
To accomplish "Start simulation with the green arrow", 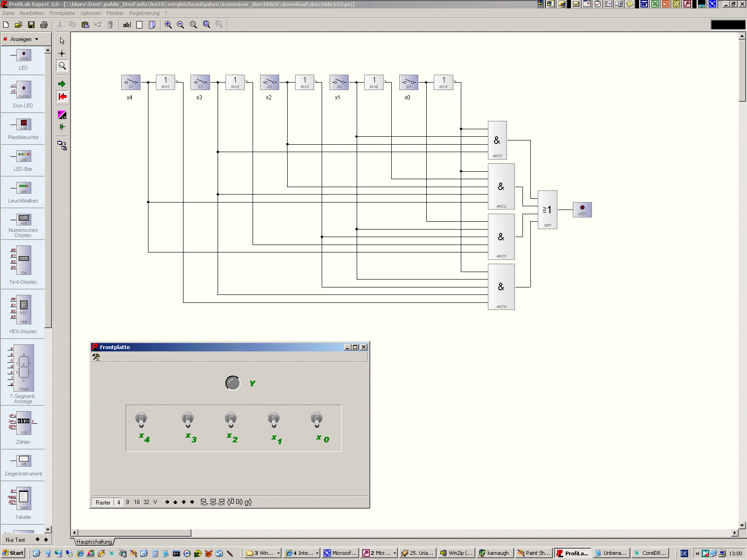I will 62,84.
